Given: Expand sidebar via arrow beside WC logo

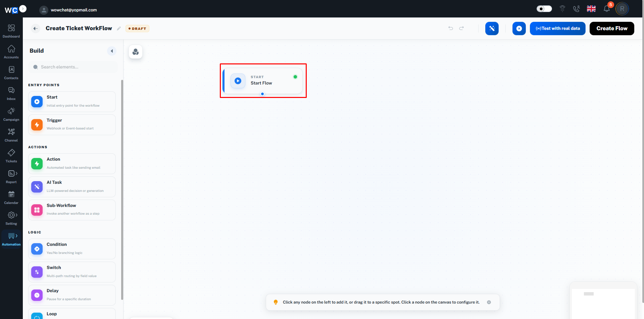Looking at the screenshot, I should tap(23, 9).
